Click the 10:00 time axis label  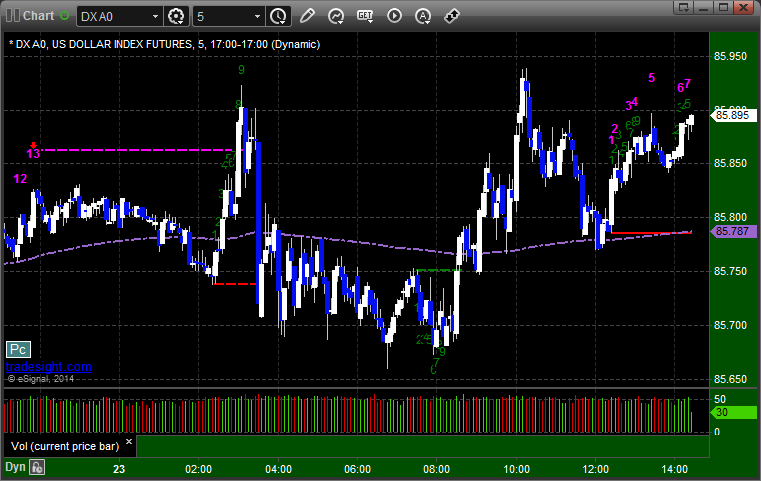click(516, 469)
